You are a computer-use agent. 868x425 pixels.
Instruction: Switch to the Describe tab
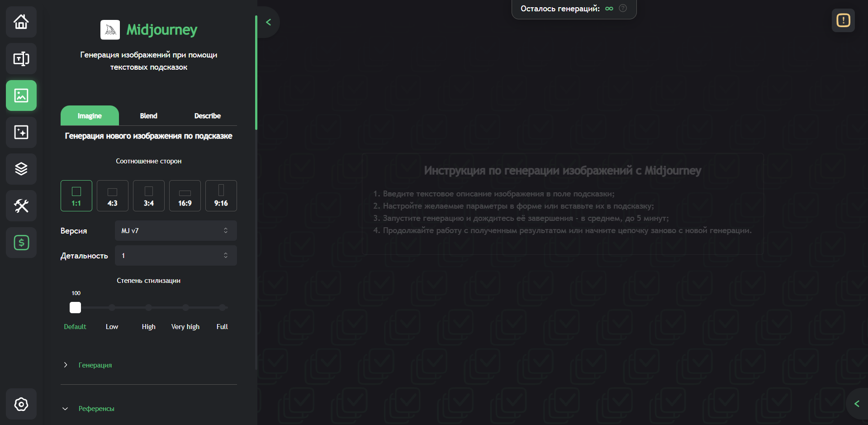pos(207,116)
